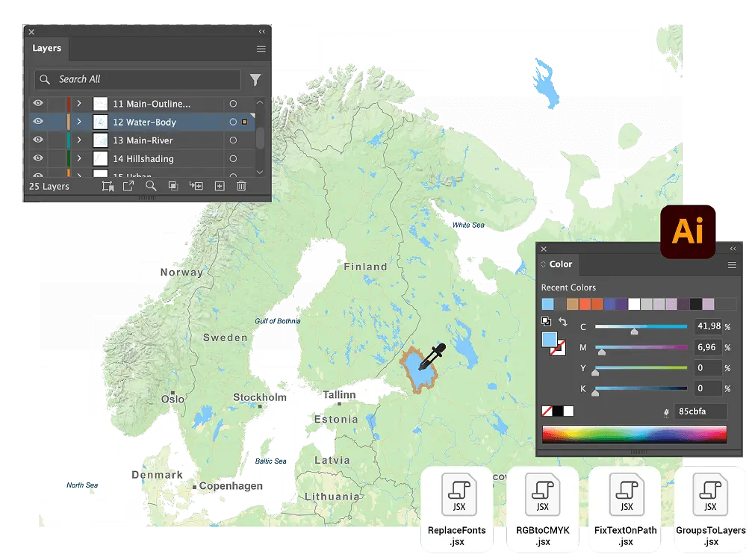This screenshot has width=752, height=560.
Task: Click the hex # symbol in Color panel
Action: click(x=666, y=412)
